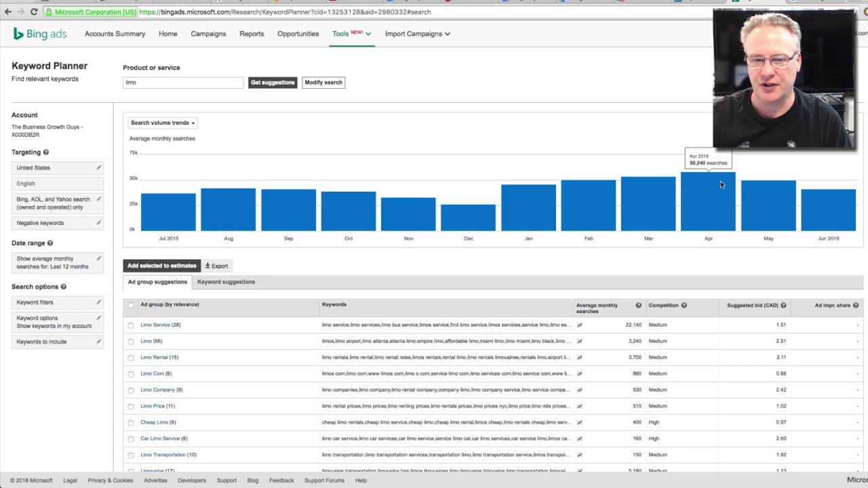868x488 pixels.
Task: Click suggested bid value 1.51
Action: pyautogui.click(x=781, y=325)
